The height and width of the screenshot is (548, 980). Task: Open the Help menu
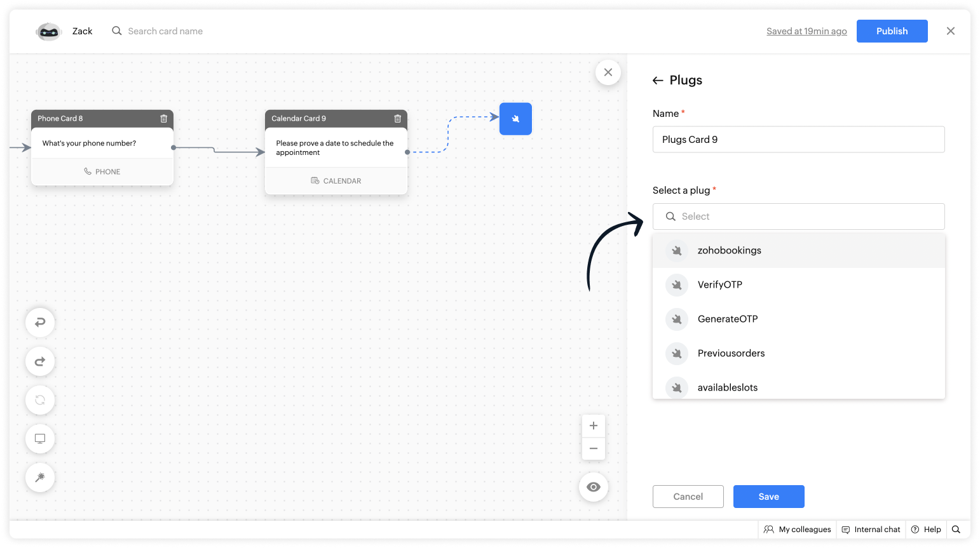click(x=926, y=530)
